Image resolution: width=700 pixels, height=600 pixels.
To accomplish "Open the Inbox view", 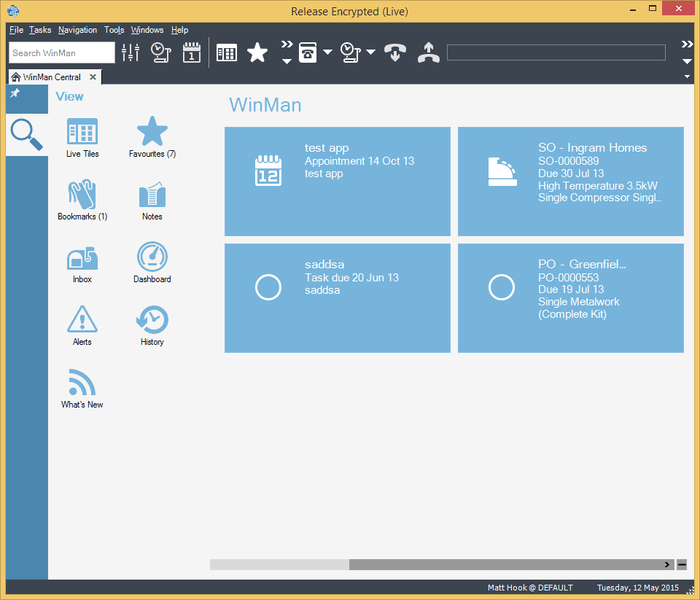I will coord(82,262).
